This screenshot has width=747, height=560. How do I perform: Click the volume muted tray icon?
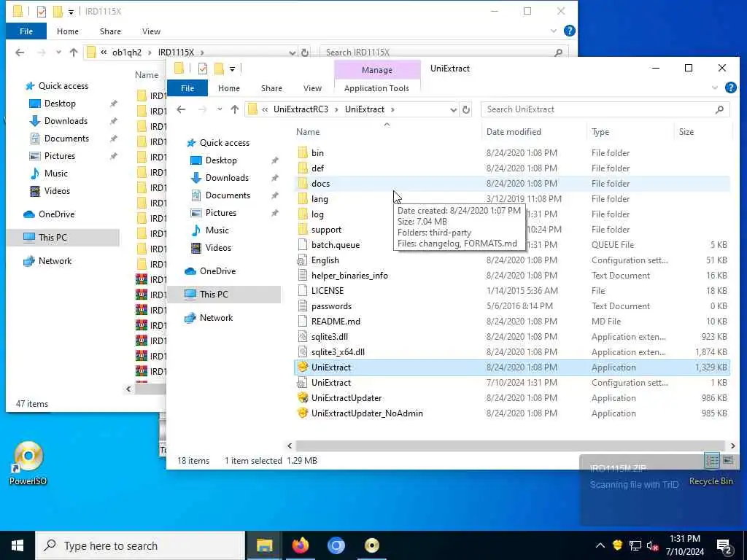coord(652,545)
